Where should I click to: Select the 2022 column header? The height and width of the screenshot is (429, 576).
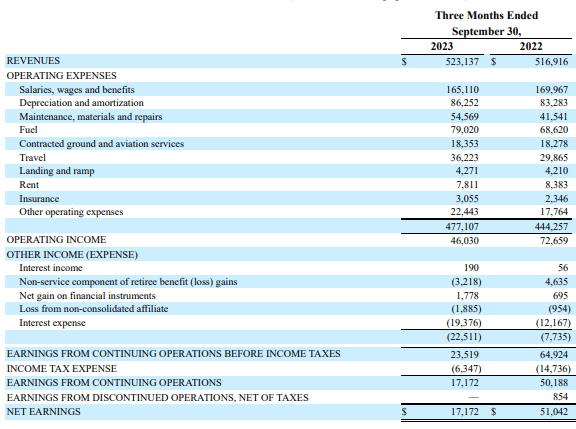pyautogui.click(x=531, y=46)
